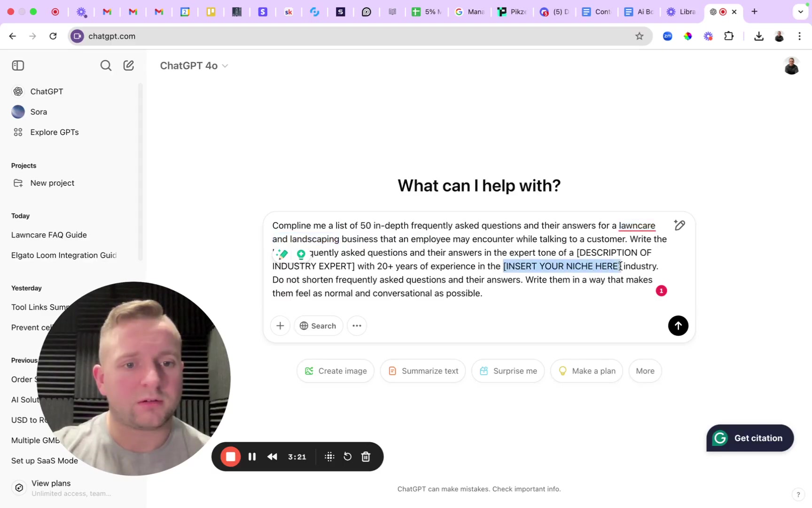Open the Zoom extension icon
Screen dimensions: 812x508
pos(667,36)
